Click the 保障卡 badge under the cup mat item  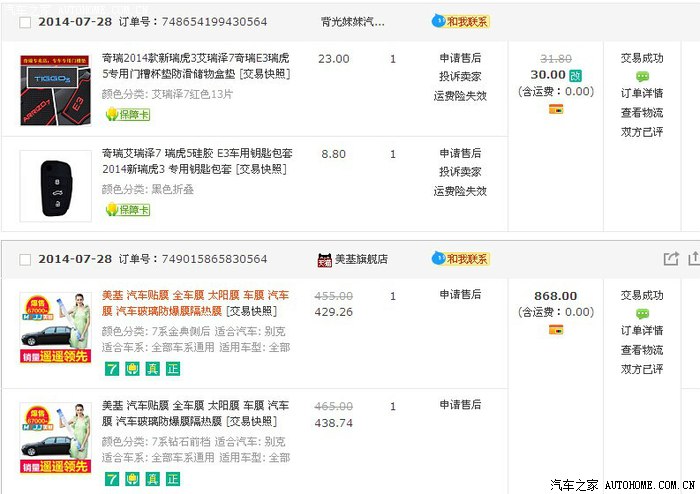pos(127,115)
